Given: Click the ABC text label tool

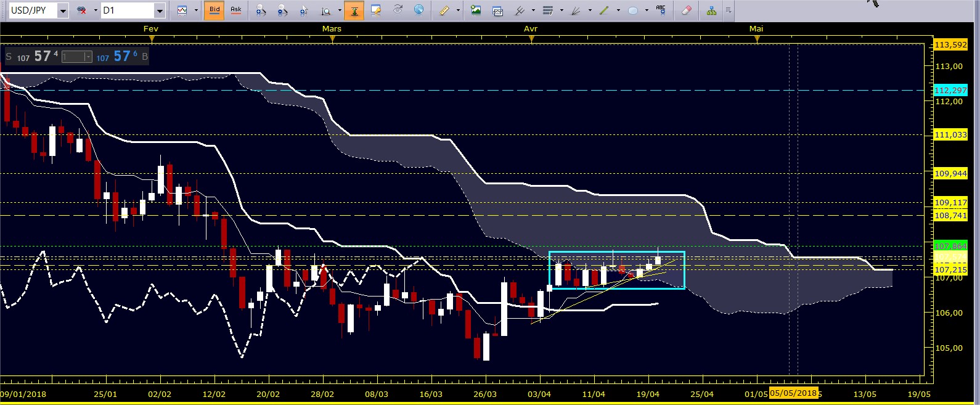Looking at the screenshot, I should [661, 10].
